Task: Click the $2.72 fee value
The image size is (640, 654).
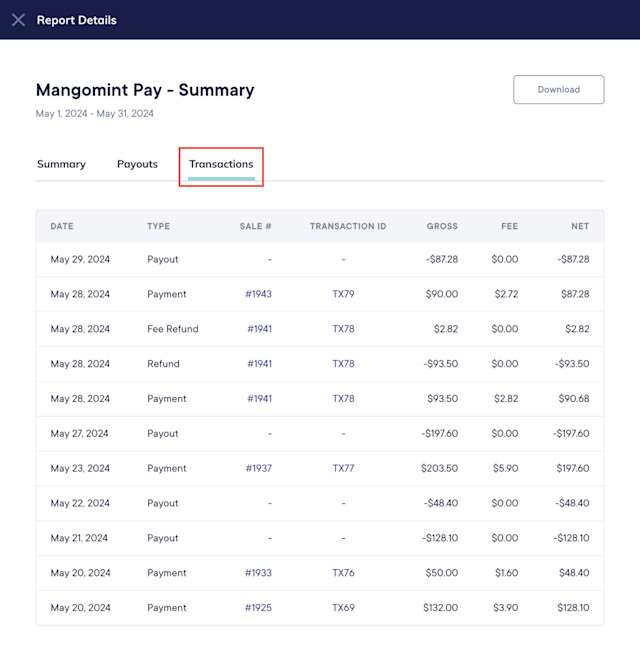Action: pos(506,294)
